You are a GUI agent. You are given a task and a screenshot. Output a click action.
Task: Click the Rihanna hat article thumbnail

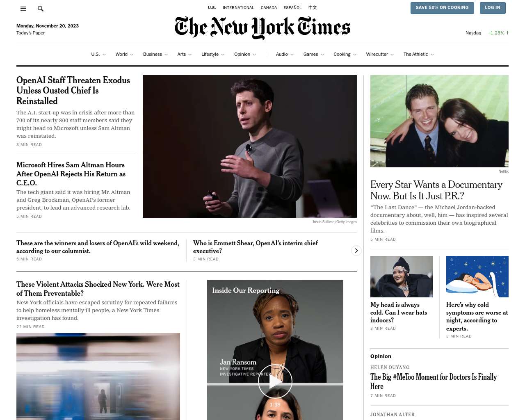402,276
